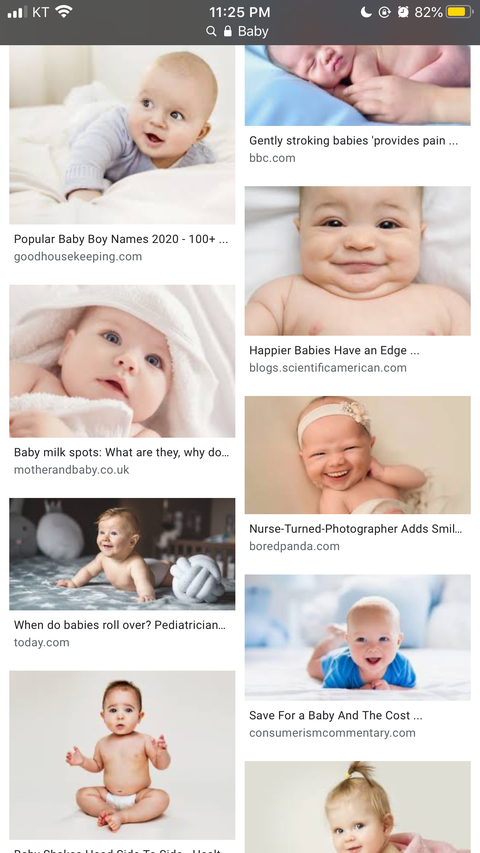Viewport: 480px width, 853px height.
Task: Tap the baby in blue shirt image
Action: point(358,637)
